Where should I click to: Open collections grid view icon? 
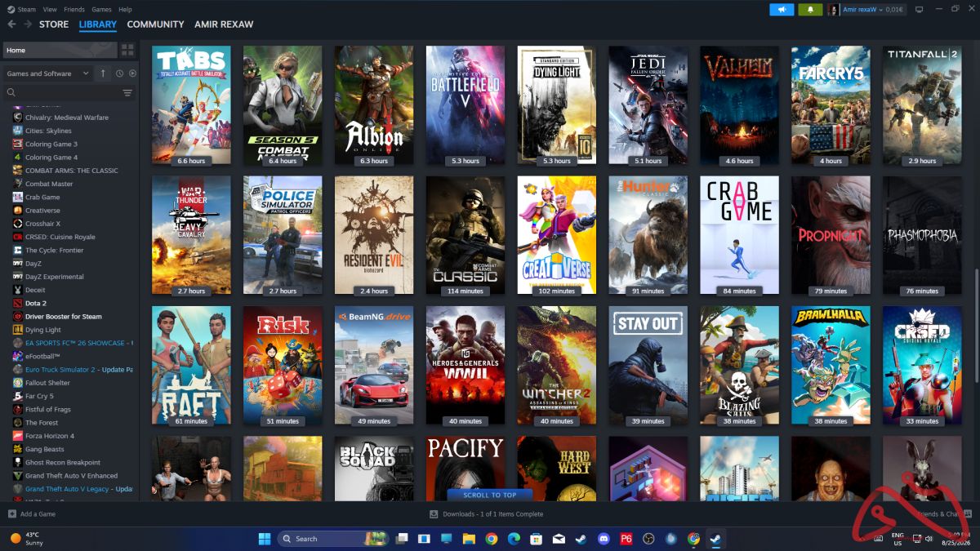tap(127, 50)
